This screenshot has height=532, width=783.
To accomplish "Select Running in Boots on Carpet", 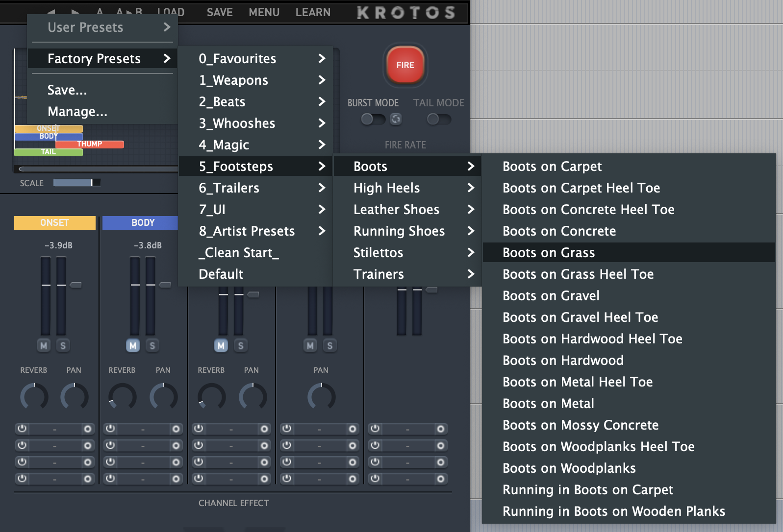I will (x=629, y=490).
